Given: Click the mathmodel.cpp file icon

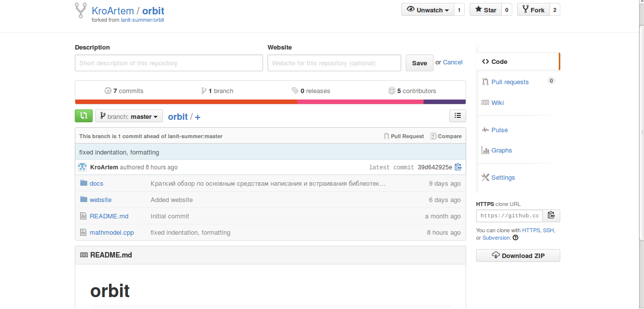Looking at the screenshot, I should tap(83, 232).
